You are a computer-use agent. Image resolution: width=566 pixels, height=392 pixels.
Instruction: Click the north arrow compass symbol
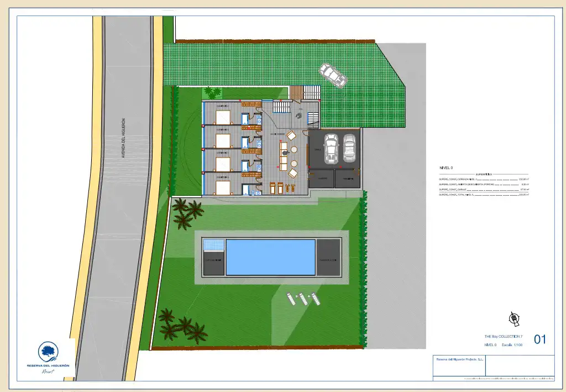tap(515, 318)
